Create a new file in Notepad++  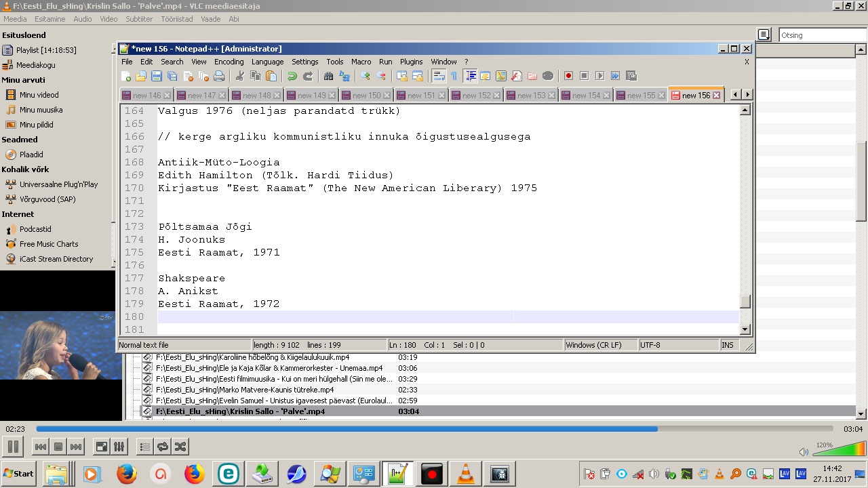click(x=125, y=76)
